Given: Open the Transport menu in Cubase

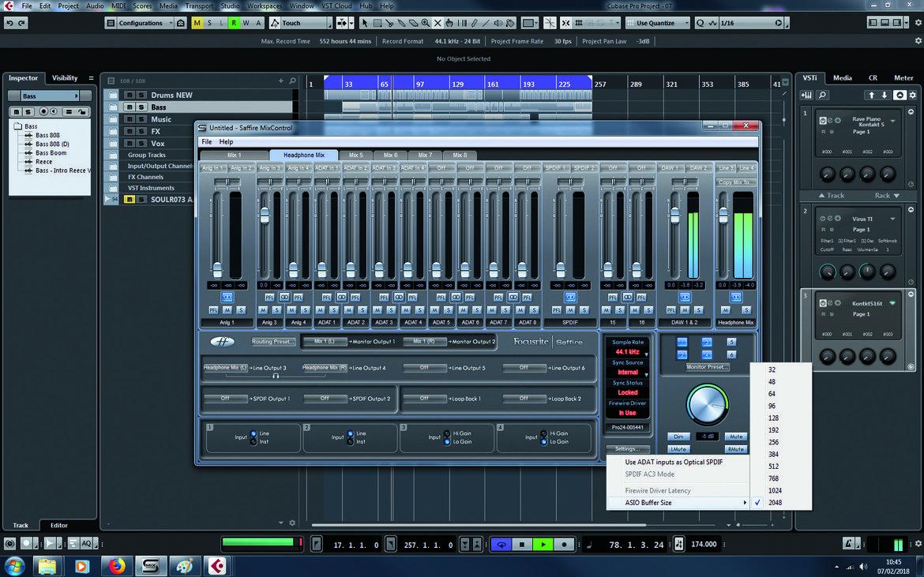Looking at the screenshot, I should tap(199, 6).
